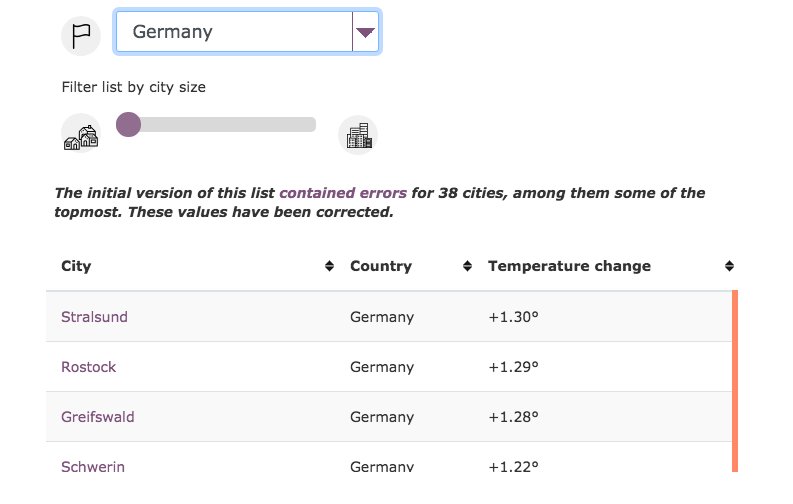Click Germany cell in Rostock row

[x=382, y=367]
